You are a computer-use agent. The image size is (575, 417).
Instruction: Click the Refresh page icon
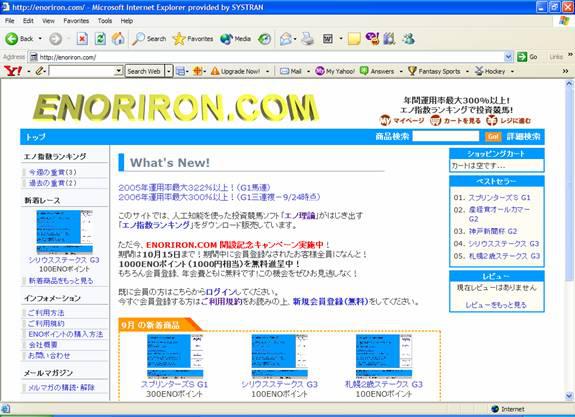tap(100, 39)
